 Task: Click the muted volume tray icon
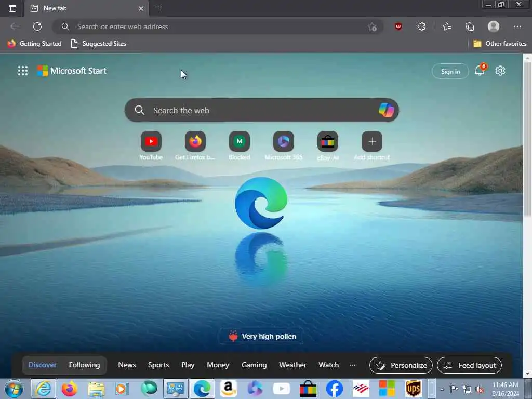480,390
